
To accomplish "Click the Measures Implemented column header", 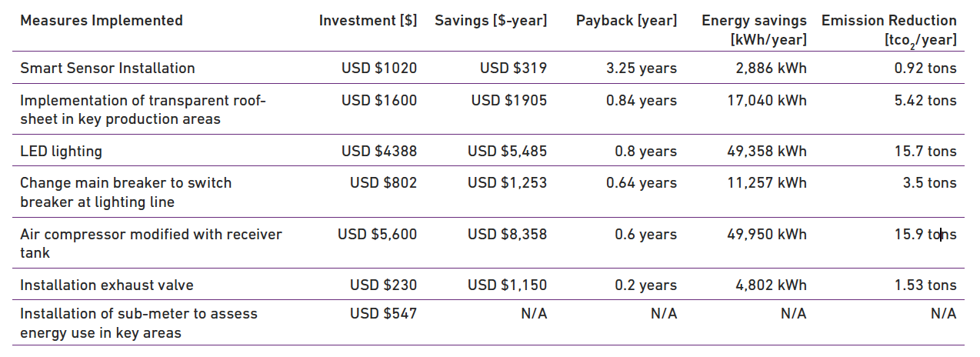I will (x=102, y=21).
